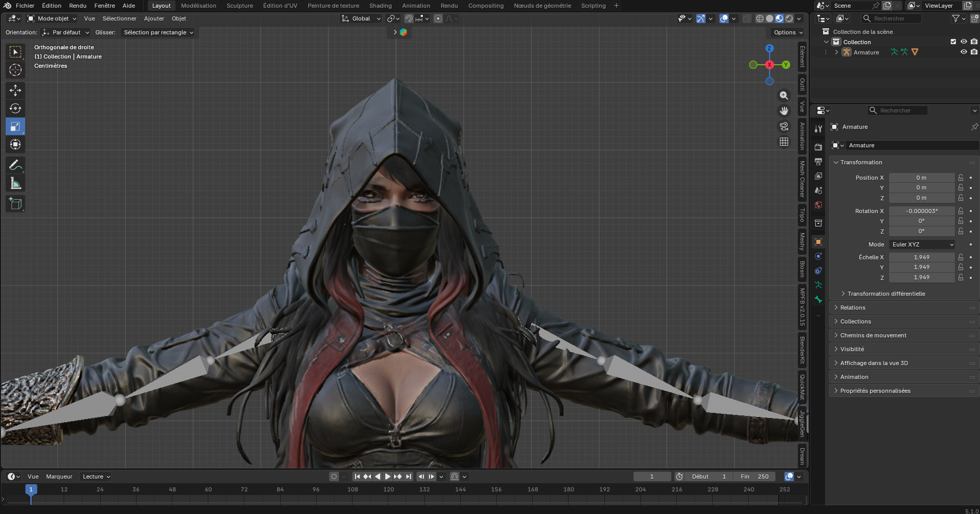Select the Transform tool
The width and height of the screenshot is (980, 514).
(x=15, y=144)
